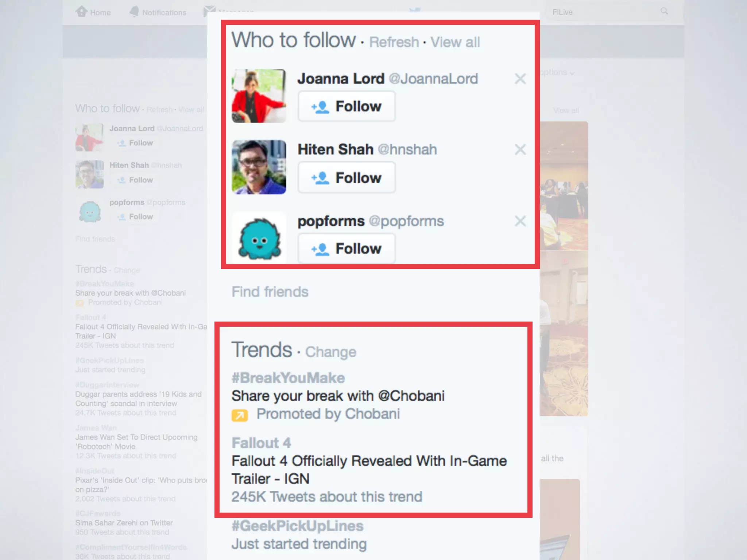Click the Chobani promoted arrow icon

click(x=240, y=415)
